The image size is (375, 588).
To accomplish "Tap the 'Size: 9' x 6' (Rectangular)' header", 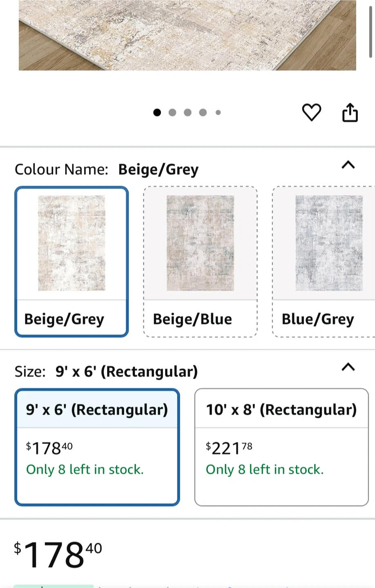I will (x=106, y=371).
